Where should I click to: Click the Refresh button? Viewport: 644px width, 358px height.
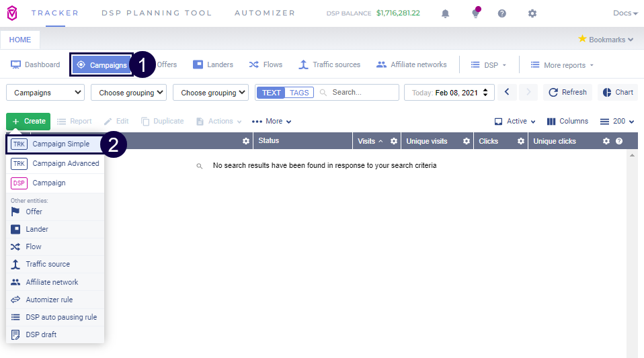(x=567, y=93)
